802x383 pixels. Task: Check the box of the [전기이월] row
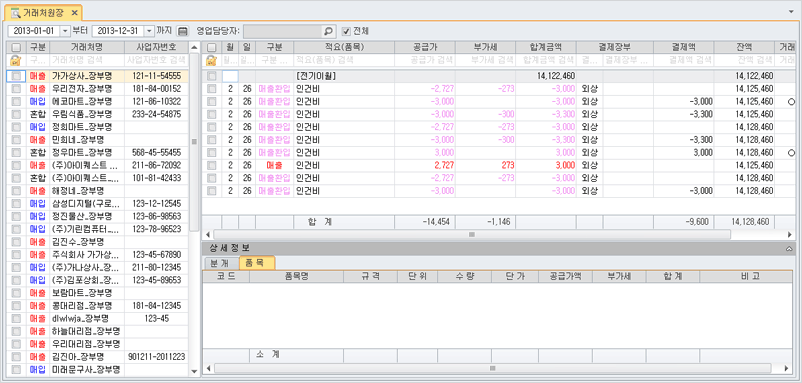coord(212,76)
